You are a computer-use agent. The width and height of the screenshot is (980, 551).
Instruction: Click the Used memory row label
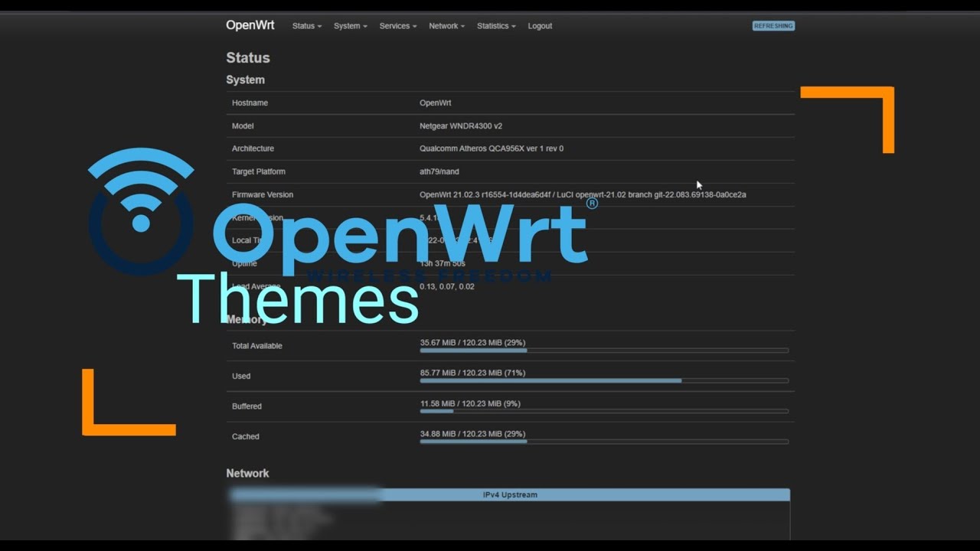(x=241, y=376)
